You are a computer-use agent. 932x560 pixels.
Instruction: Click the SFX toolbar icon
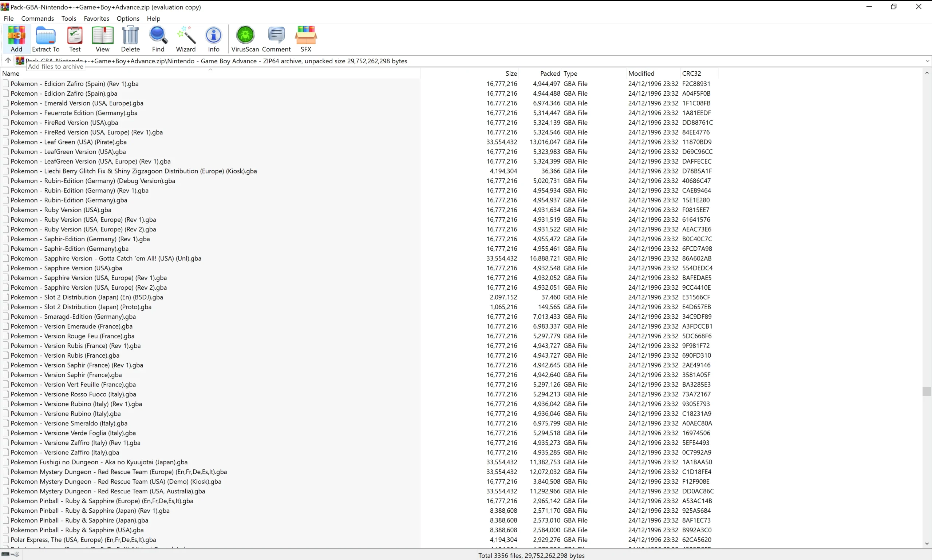tap(306, 39)
